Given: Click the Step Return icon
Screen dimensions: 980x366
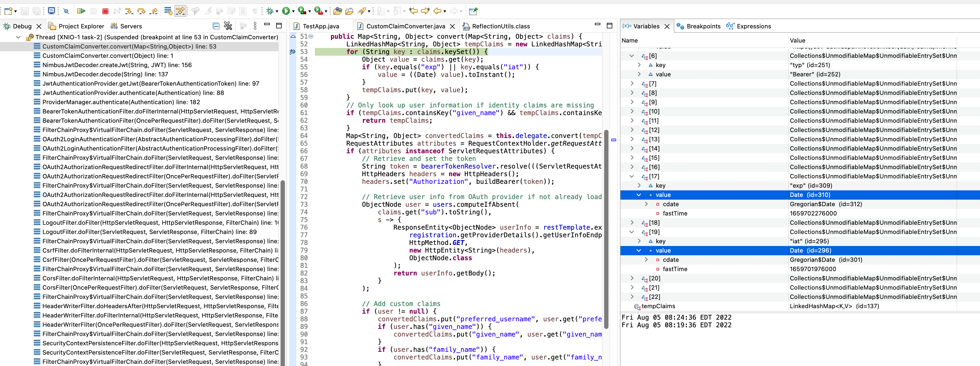Looking at the screenshot, I should 153,11.
